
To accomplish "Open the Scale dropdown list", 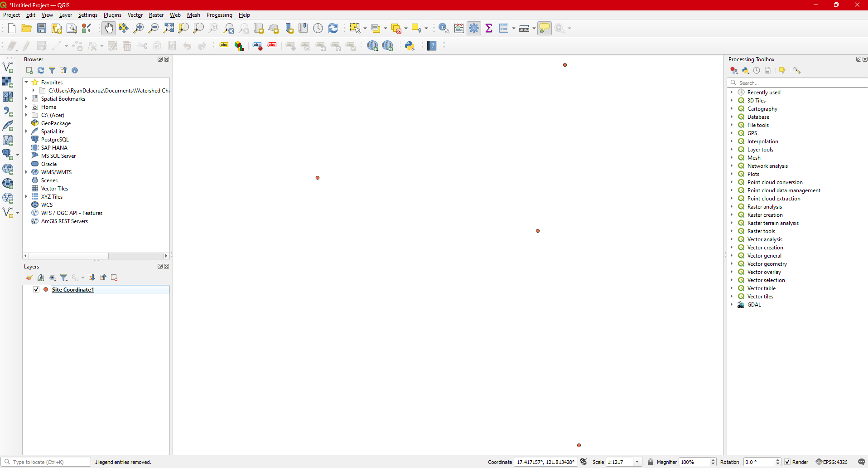I will click(637, 462).
